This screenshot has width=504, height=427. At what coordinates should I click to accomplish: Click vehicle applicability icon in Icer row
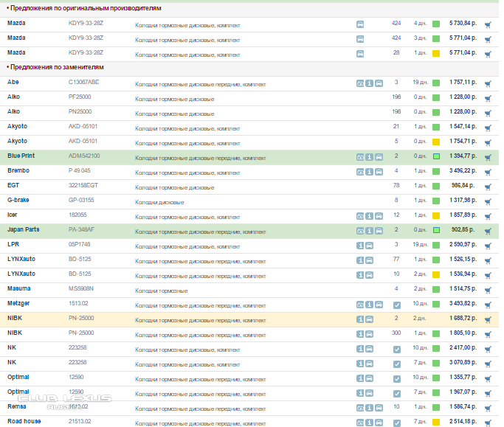[x=379, y=215]
